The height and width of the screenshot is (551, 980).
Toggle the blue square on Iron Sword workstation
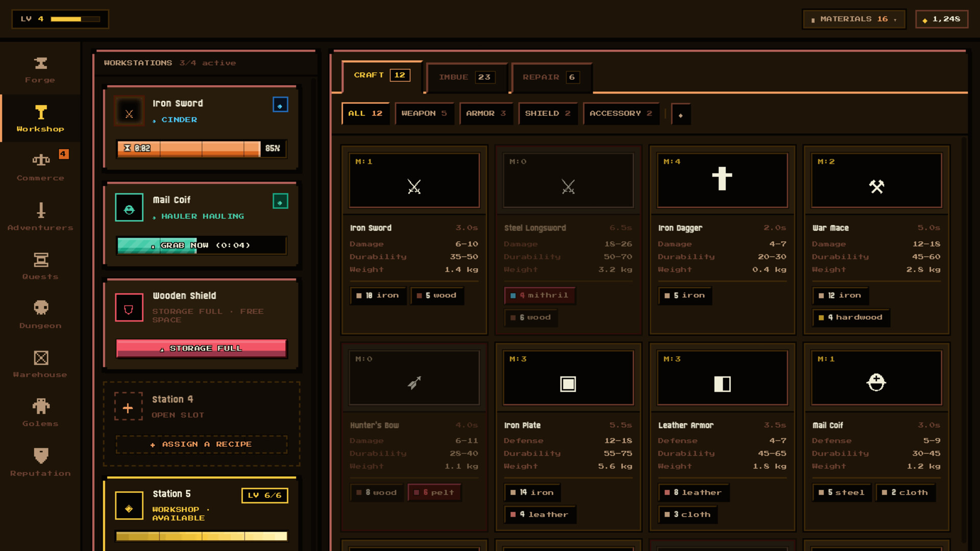point(280,105)
